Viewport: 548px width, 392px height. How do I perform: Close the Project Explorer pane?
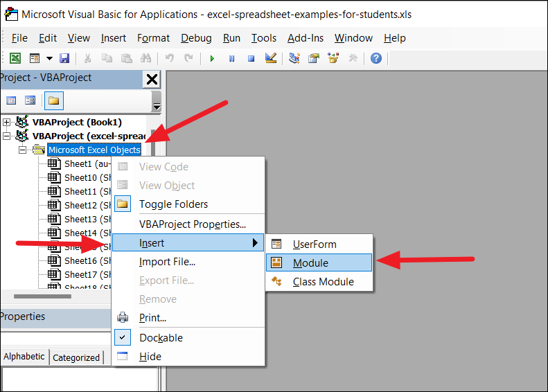[x=152, y=80]
